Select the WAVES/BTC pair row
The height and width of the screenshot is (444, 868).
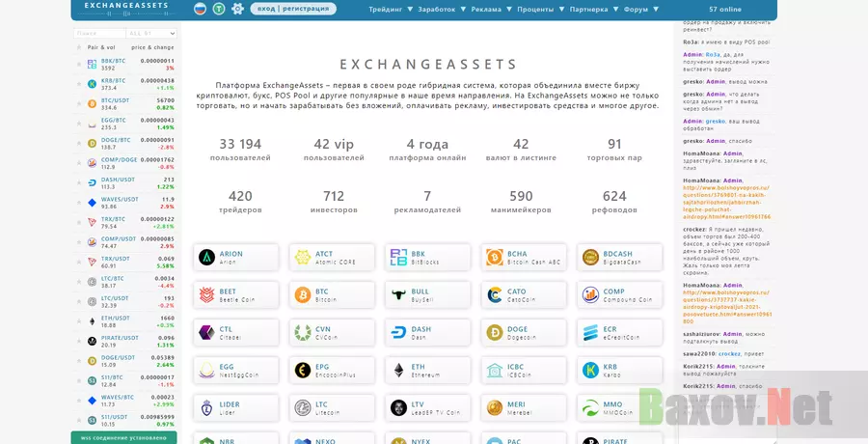pyautogui.click(x=125, y=401)
